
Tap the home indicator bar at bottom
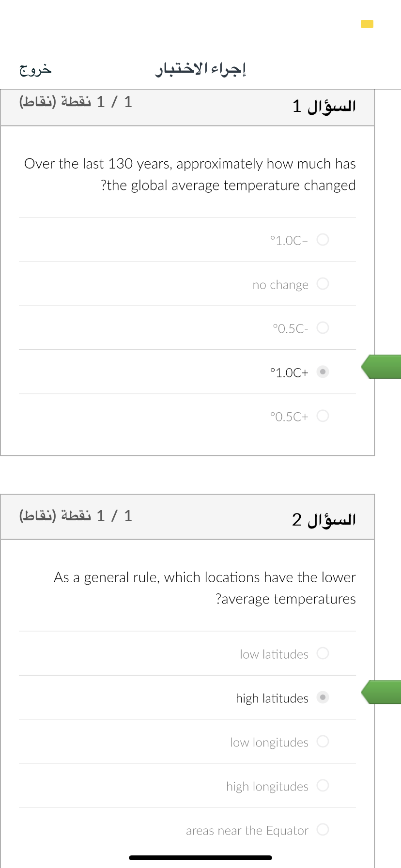click(200, 858)
